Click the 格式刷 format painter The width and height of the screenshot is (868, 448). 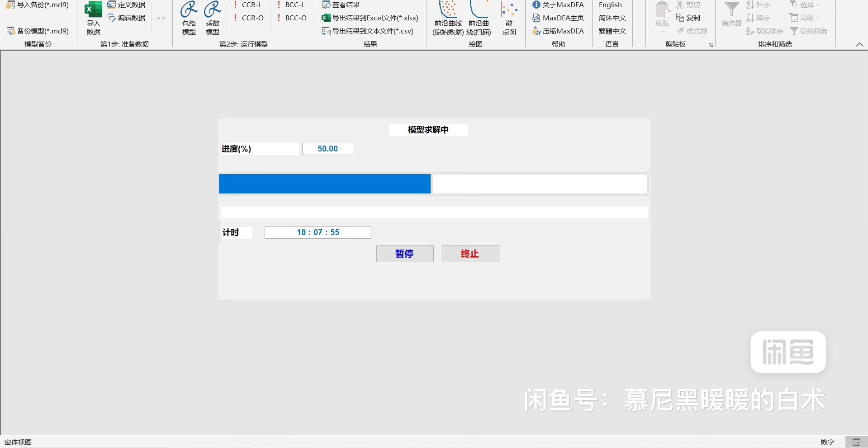click(692, 31)
